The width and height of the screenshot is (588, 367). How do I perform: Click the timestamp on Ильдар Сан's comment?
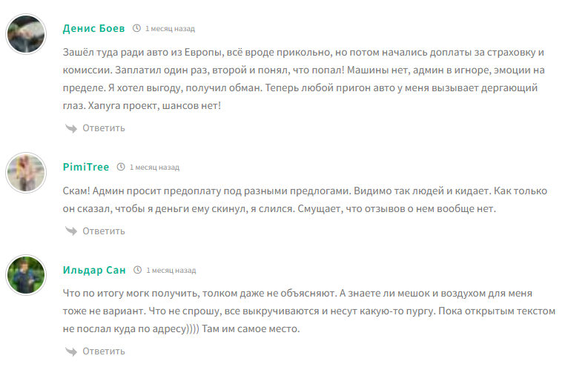(x=171, y=270)
